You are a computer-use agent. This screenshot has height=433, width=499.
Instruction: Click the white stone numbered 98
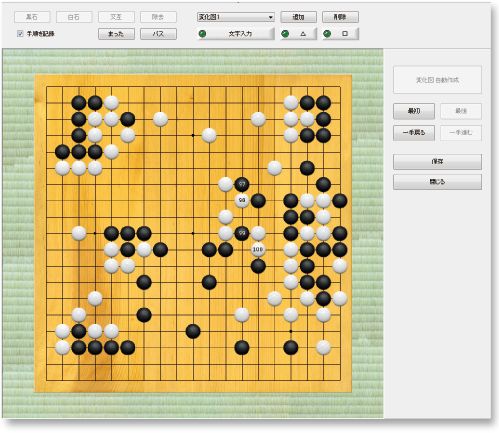242,201
